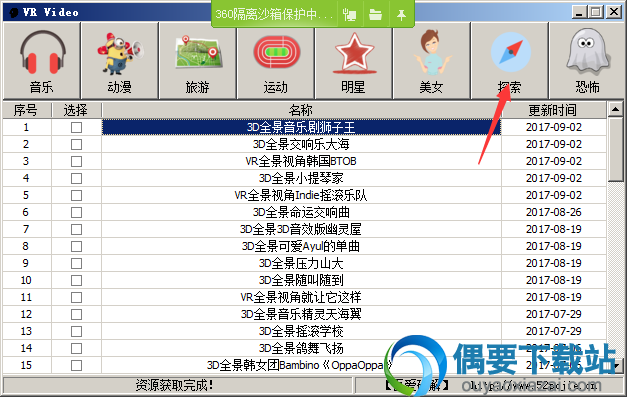The width and height of the screenshot is (627, 397).
Task: Select the 3D全景随叫随到 title
Action: 301,280
